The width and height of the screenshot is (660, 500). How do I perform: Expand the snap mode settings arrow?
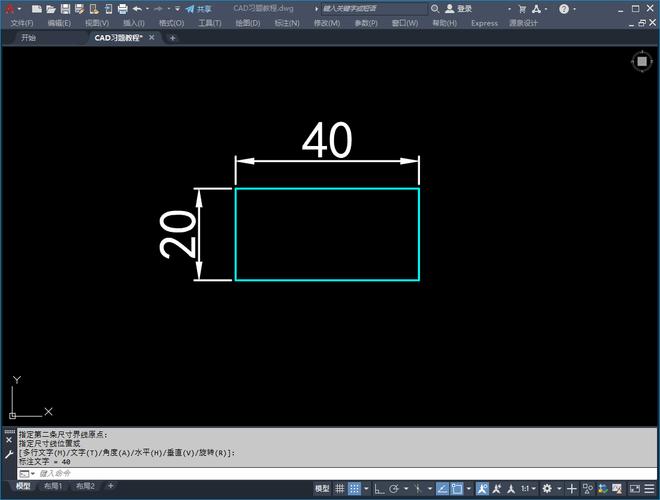[366, 489]
